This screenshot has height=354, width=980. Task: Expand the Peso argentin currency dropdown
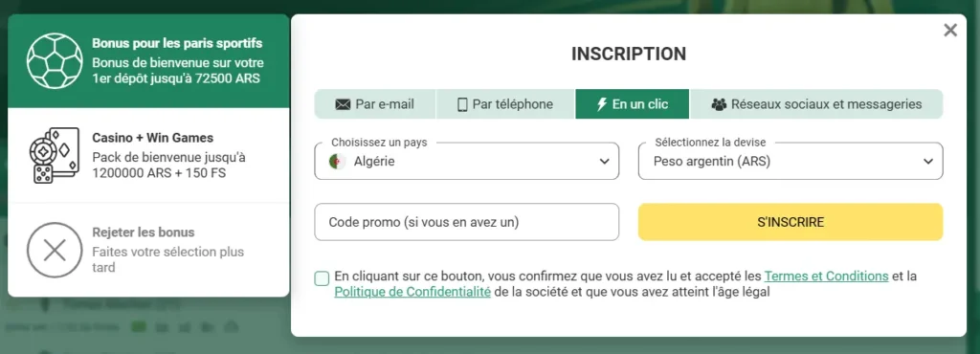click(x=791, y=161)
